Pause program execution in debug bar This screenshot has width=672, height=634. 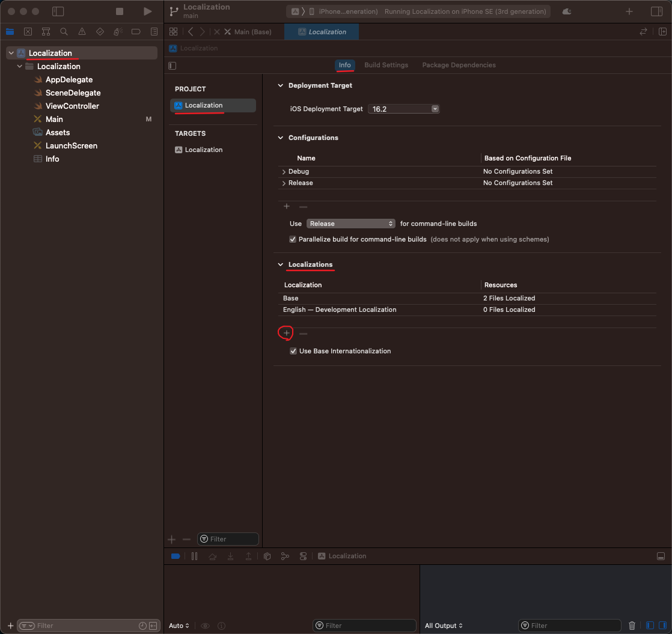[x=195, y=556]
